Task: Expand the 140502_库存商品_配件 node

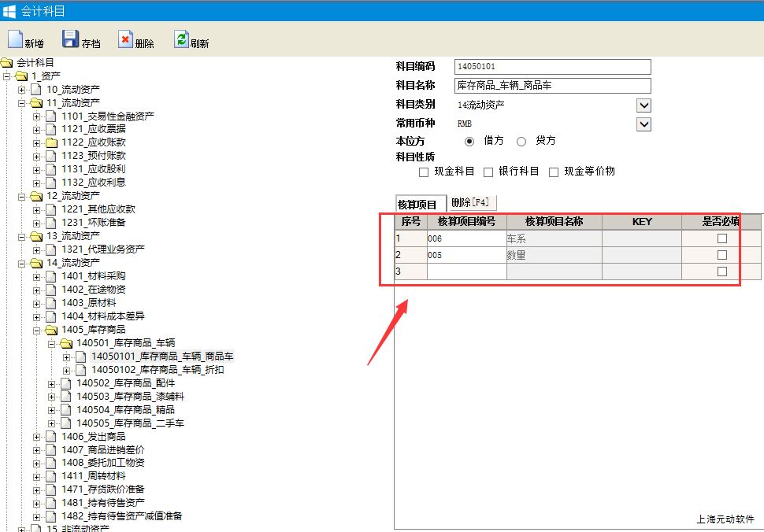Action: (x=52, y=383)
